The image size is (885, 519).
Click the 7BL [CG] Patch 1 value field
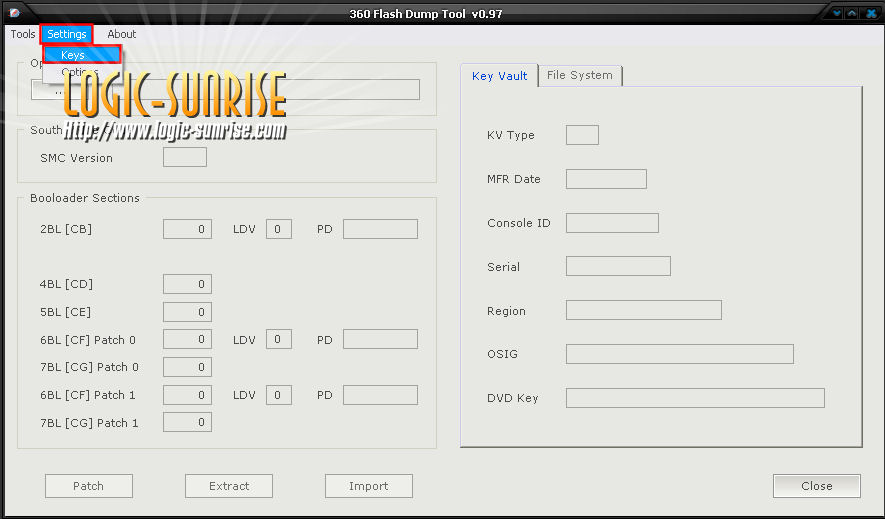click(x=187, y=422)
